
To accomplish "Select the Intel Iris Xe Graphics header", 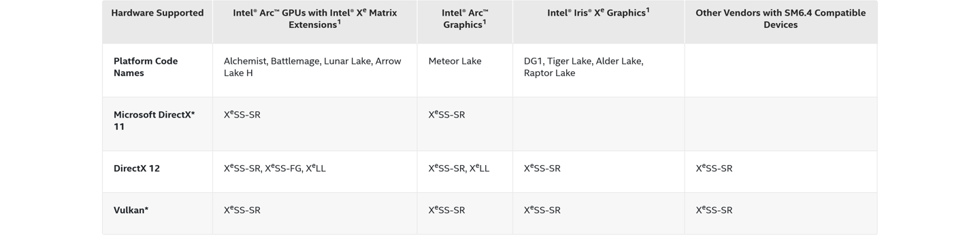I will click(x=598, y=12).
